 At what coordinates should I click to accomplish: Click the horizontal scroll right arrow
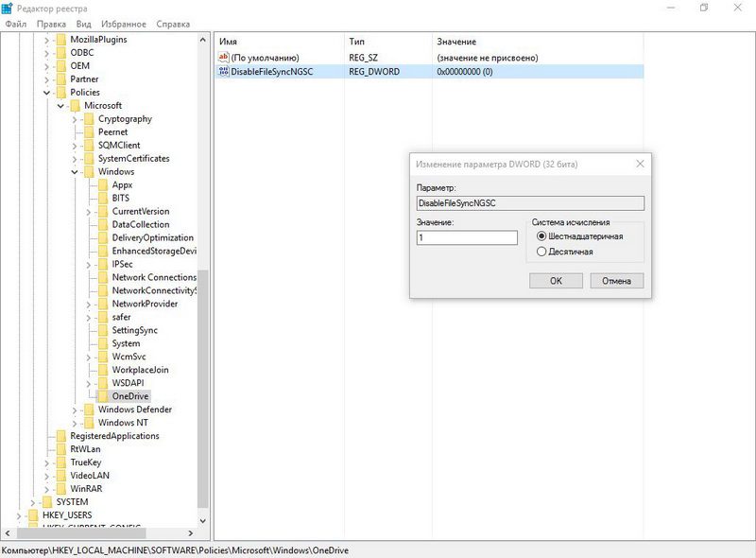(191, 533)
